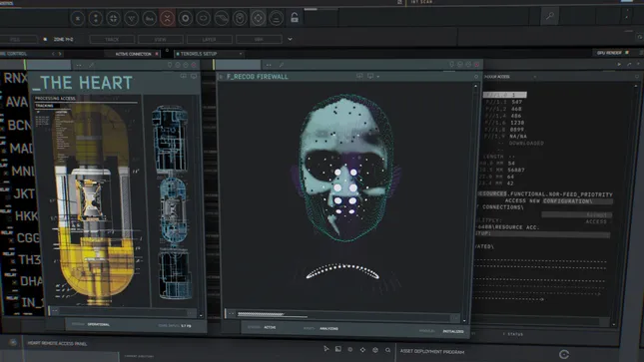Viewport: 644px width, 362px height.
Task: Click the circular X tool icon in the top toolbar
Action: [78, 18]
